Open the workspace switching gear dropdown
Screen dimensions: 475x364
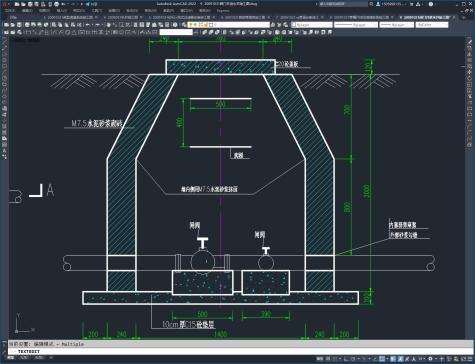click(x=432, y=359)
